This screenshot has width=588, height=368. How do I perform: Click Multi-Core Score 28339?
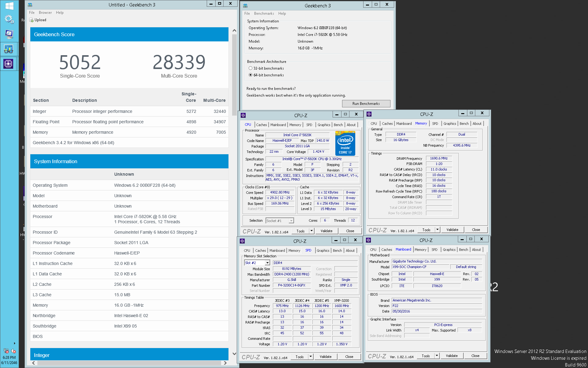point(179,62)
